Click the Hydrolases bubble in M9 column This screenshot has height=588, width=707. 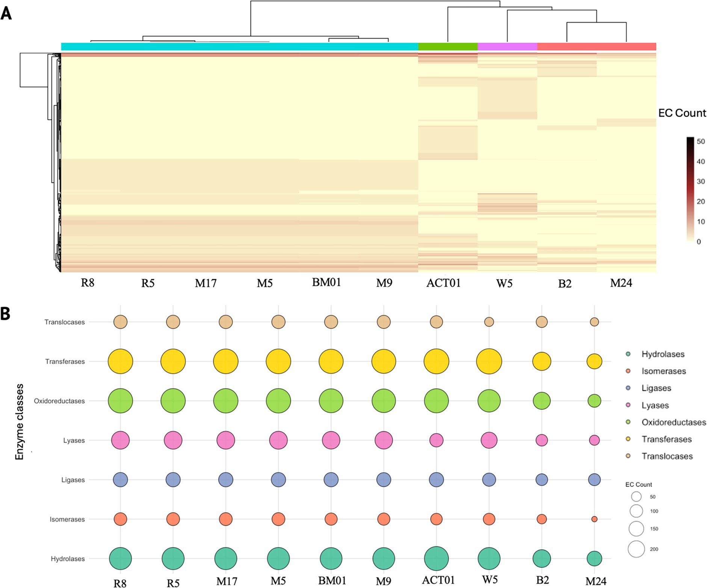coord(384,559)
